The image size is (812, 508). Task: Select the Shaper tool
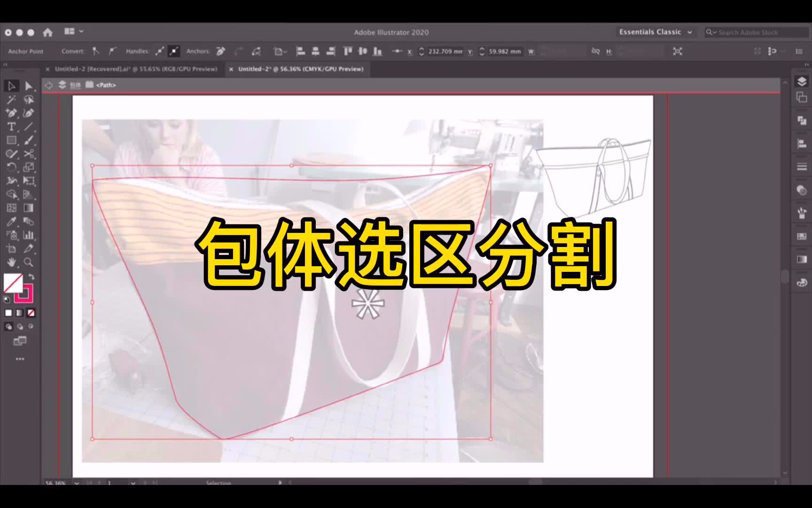12,154
